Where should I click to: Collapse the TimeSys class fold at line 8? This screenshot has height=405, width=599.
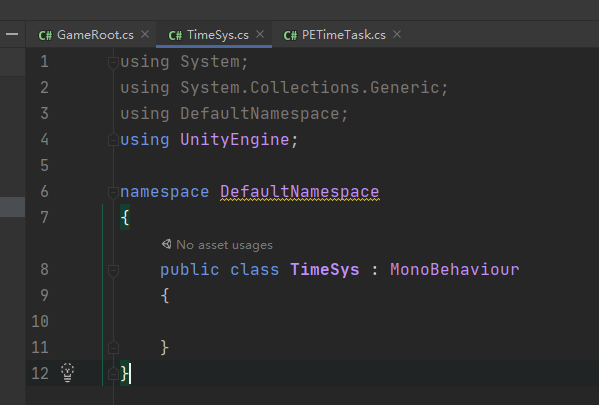click(x=113, y=270)
